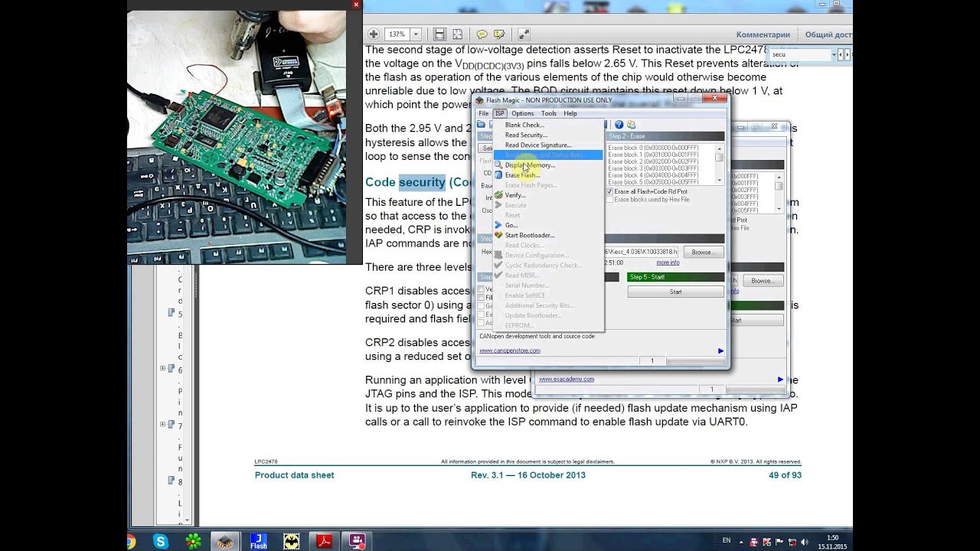
Task: Open the Tools menu in Flash Magic
Action: pyautogui.click(x=549, y=113)
